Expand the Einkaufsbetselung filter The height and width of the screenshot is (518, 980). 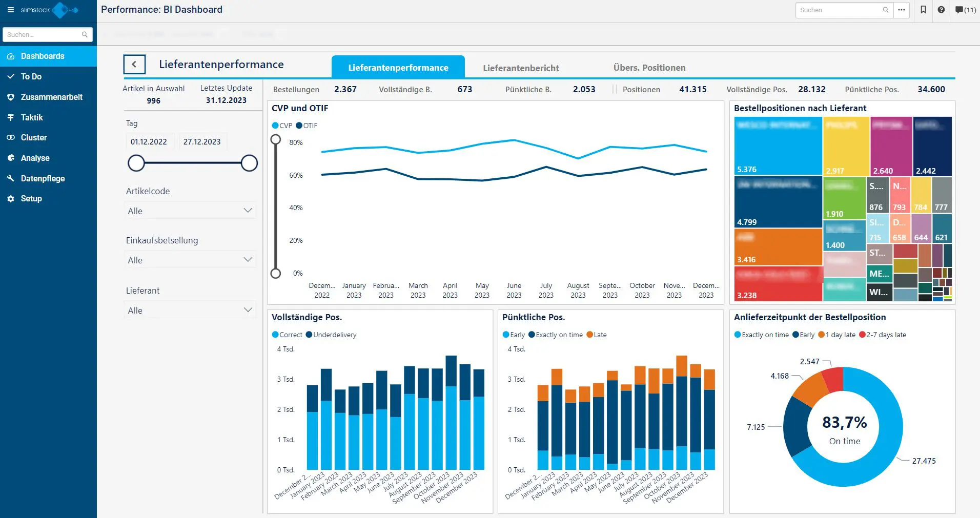pos(190,259)
